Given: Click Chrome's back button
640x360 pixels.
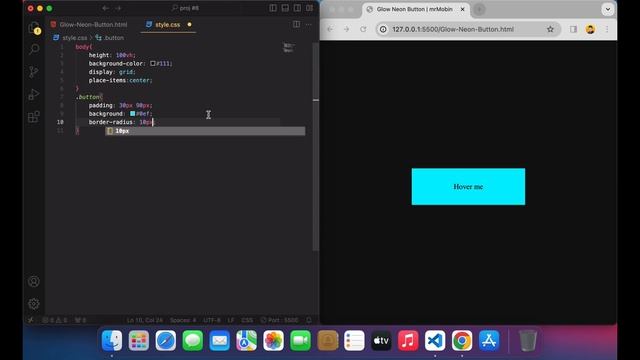Looking at the screenshot, I should pos(330,29).
